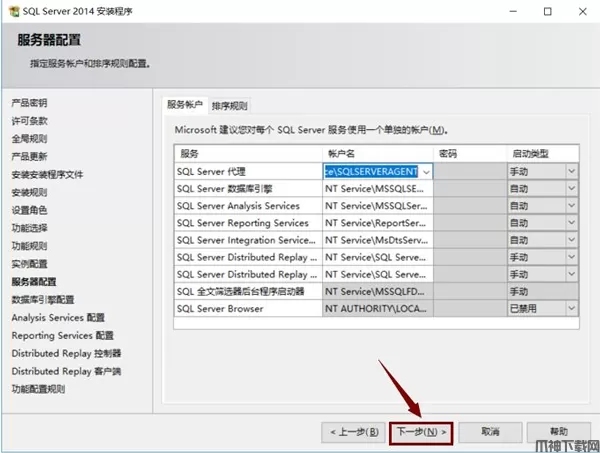Select the 功能规则 step in sidebar
The width and height of the screenshot is (600, 453).
29,246
